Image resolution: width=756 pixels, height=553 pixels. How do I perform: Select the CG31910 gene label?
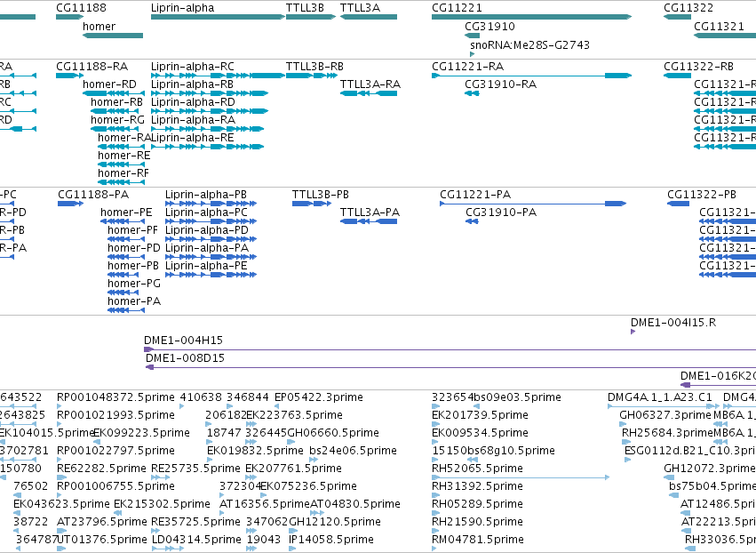(x=489, y=27)
